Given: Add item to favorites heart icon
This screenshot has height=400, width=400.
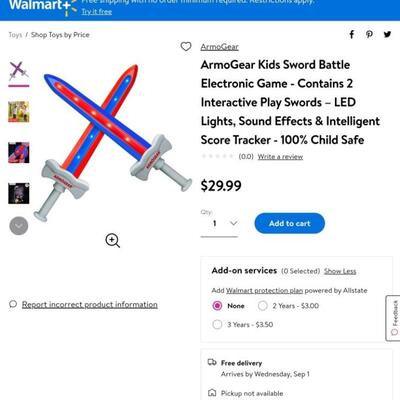Looking at the screenshot, I should [x=186, y=46].
